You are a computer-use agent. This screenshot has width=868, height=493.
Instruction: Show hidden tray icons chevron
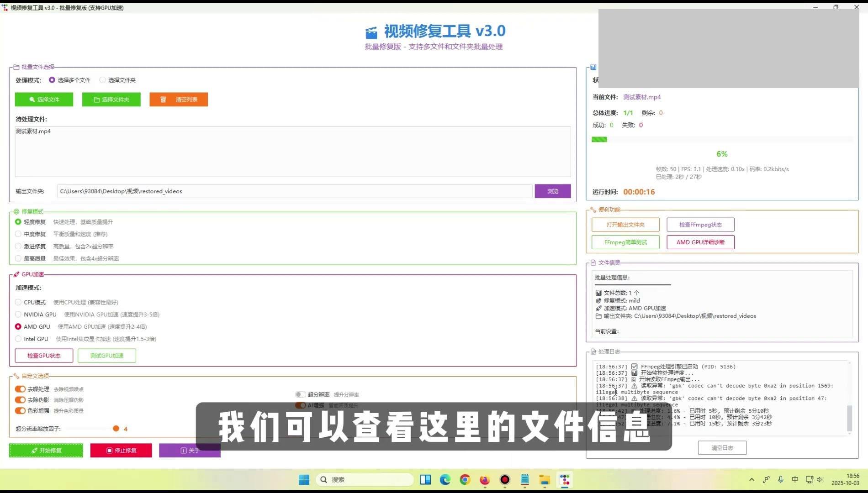(x=752, y=479)
